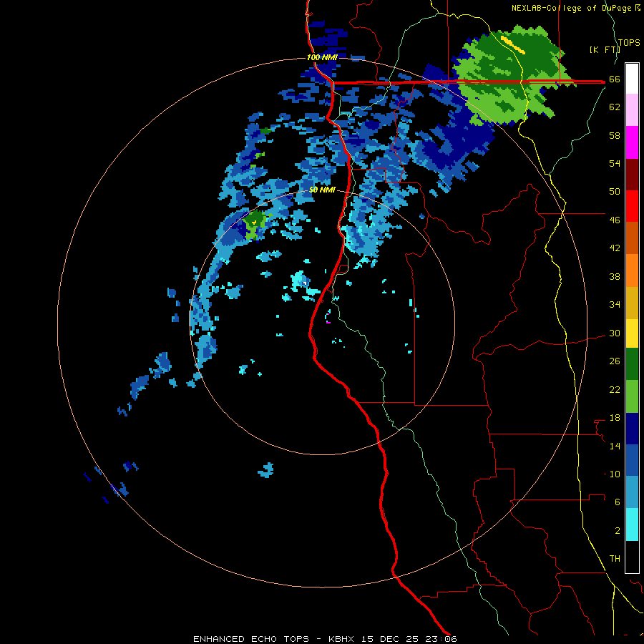Viewport: 644px width, 644px height.
Task: Click the 'TH' threshold legend label
Action: pos(615,559)
